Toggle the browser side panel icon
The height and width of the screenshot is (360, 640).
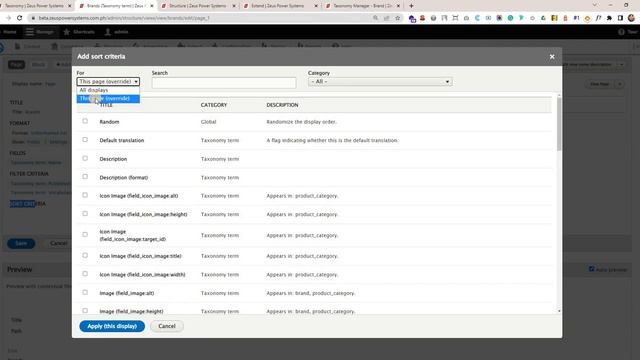[x=620, y=18]
